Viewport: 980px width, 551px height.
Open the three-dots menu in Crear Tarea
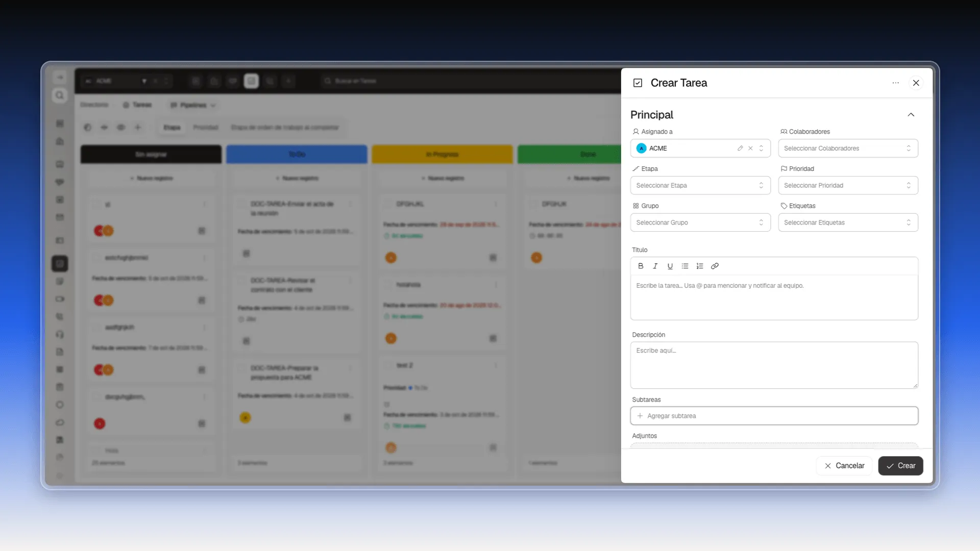(895, 83)
